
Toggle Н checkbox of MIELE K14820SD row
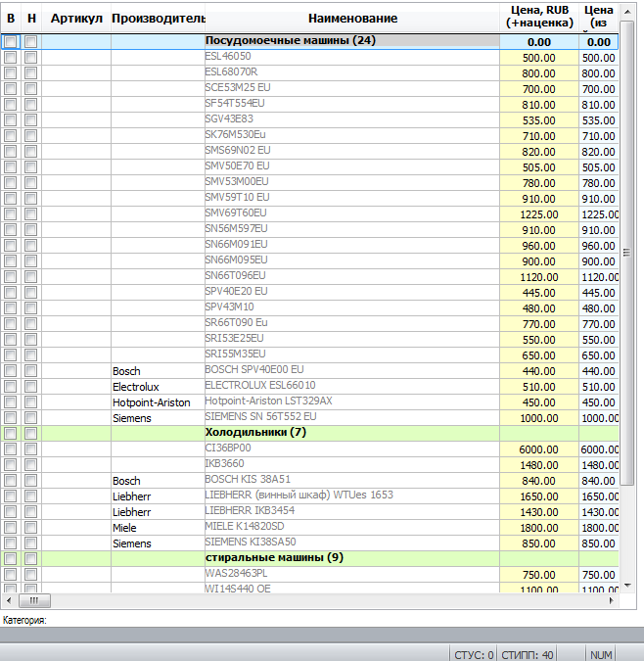[30, 527]
